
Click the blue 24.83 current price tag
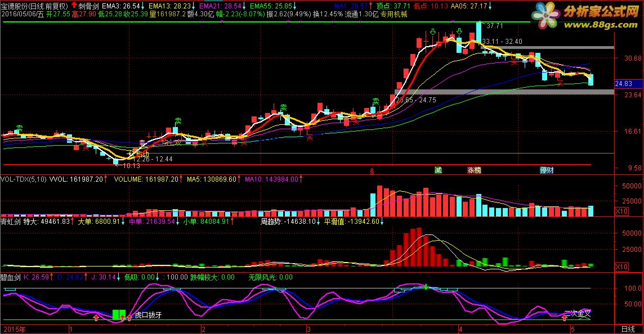click(628, 84)
